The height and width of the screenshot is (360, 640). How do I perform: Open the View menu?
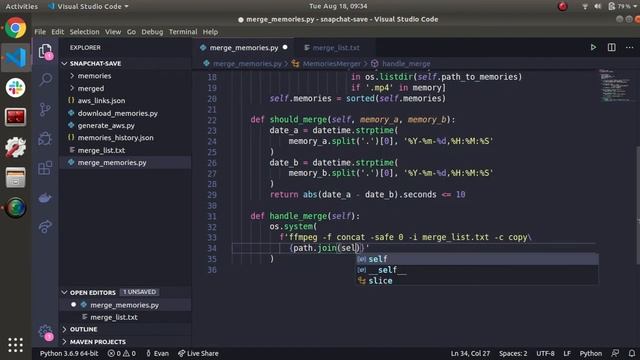tap(113, 32)
